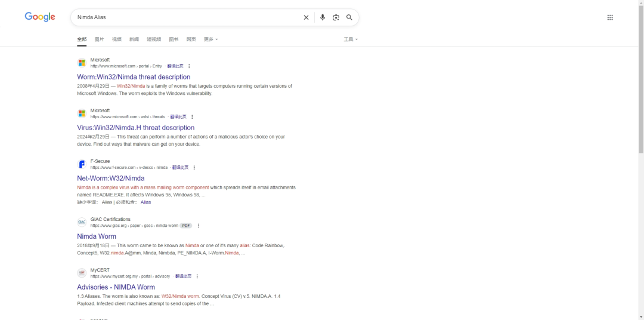Image resolution: width=644 pixels, height=320 pixels.
Task: Click date 2024年2月29日 in second snippet
Action: point(93,137)
